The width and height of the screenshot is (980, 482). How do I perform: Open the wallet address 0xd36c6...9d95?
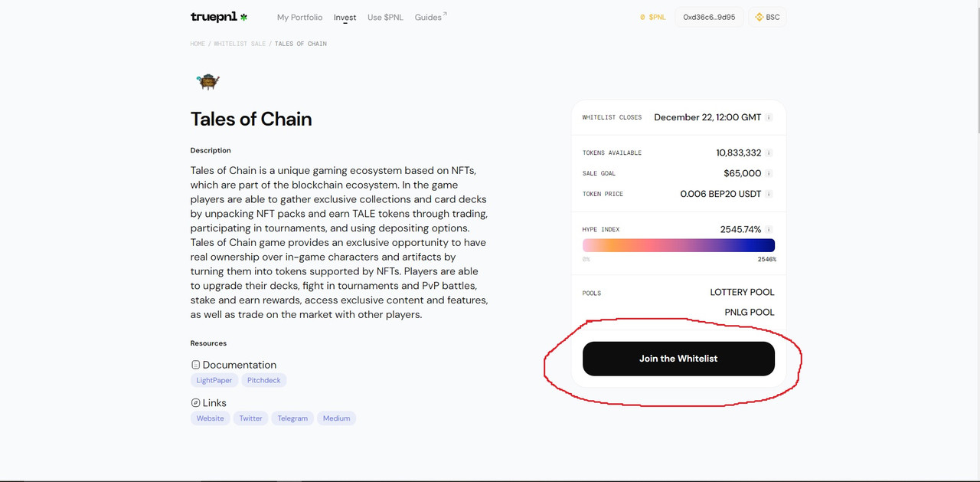coord(709,17)
